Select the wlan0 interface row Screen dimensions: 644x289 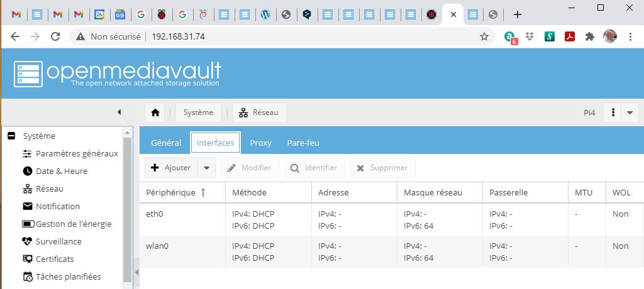(x=392, y=252)
